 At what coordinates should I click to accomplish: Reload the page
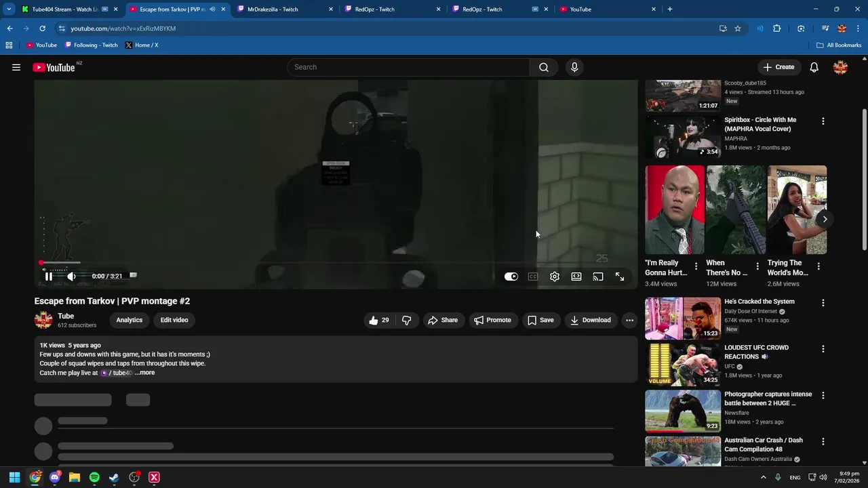click(x=42, y=28)
